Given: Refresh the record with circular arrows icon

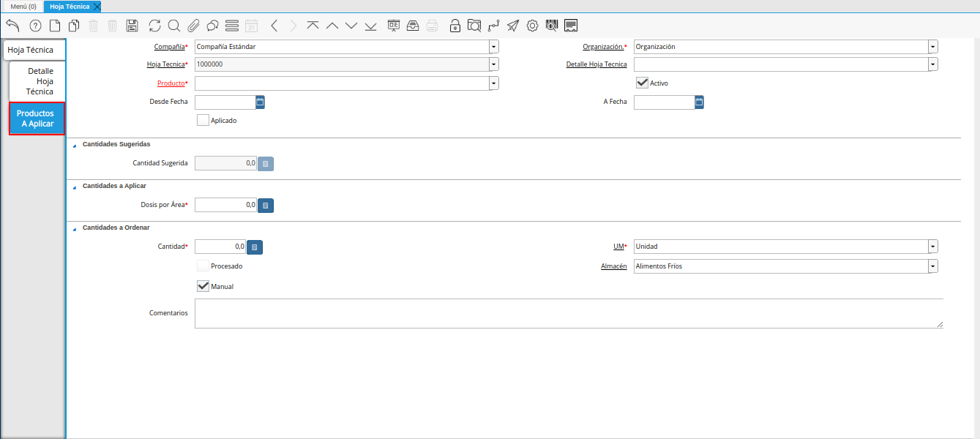Looking at the screenshot, I should pos(154,26).
